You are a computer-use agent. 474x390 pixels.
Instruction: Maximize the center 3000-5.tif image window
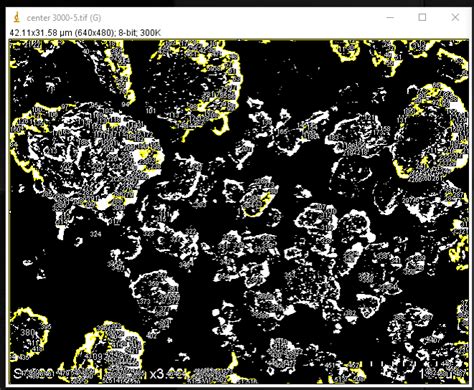(x=422, y=17)
